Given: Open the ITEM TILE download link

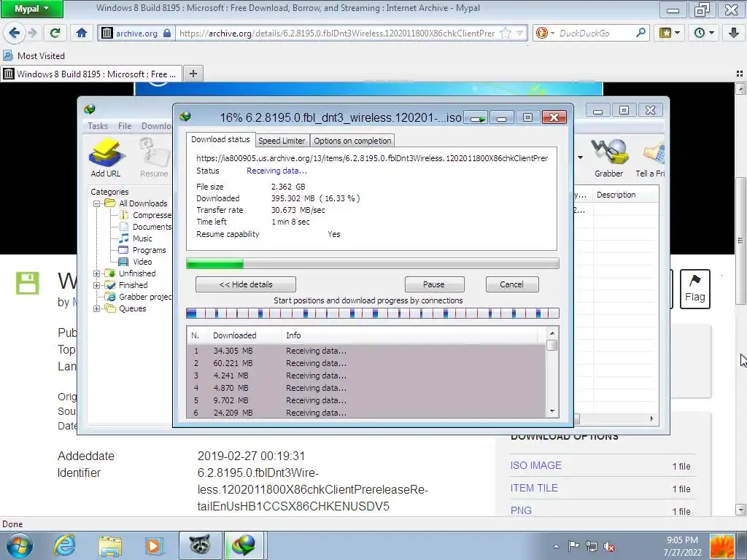Looking at the screenshot, I should [534, 488].
